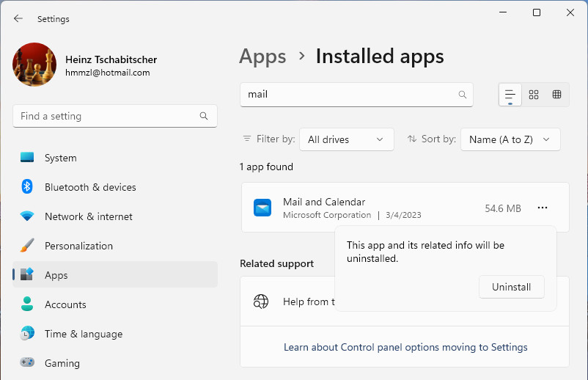588x380 pixels.
Task: Click Apps breadcrumb in page heading
Action: click(x=262, y=56)
